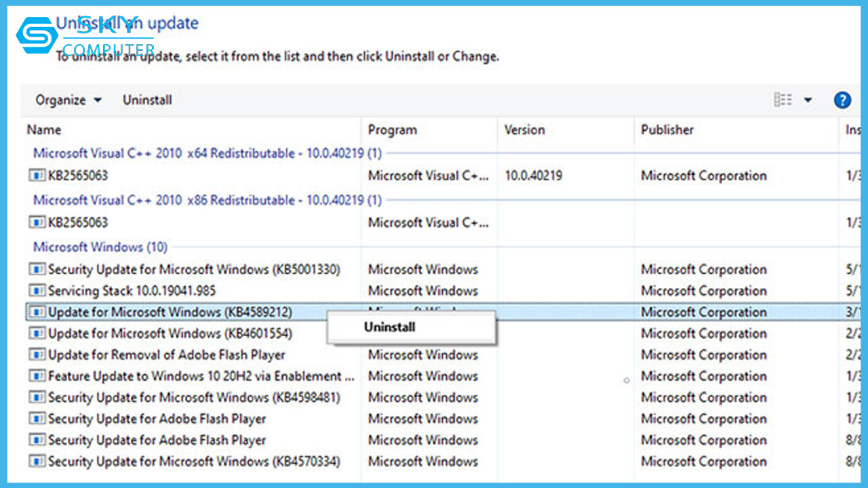Click the Uninstall toolbar button
This screenshot has height=488, width=868.
click(x=147, y=100)
